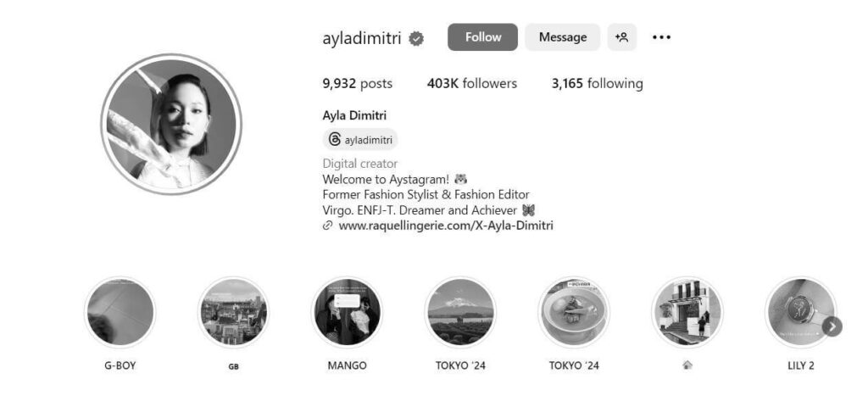Open the Mount Fuji TOKYO '24 highlight
Viewport: 868px width, 418px height.
pos(460,313)
